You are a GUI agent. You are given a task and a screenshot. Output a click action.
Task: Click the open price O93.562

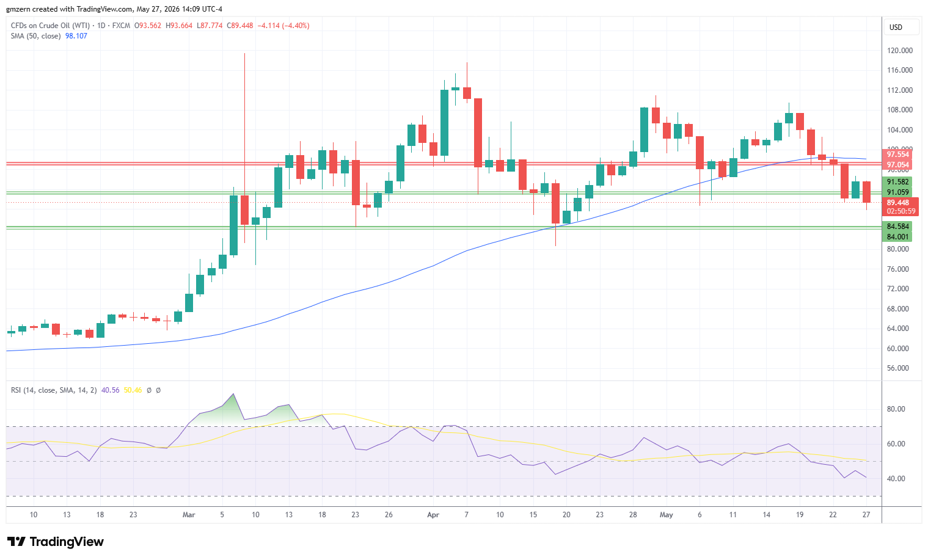[x=148, y=26]
